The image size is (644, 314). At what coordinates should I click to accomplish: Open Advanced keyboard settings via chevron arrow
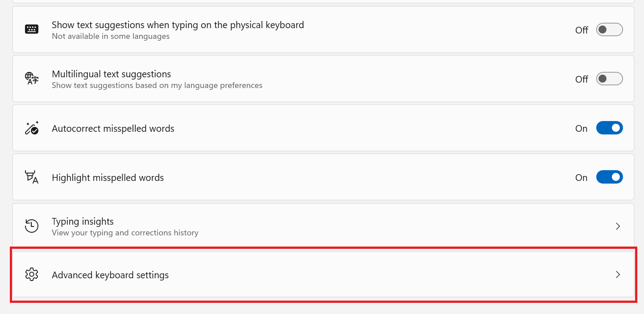coord(618,275)
